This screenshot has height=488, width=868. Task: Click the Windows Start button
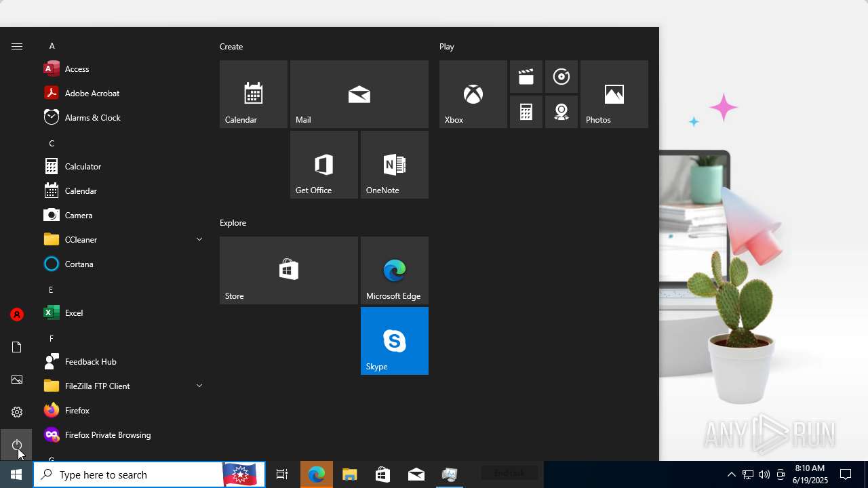[x=16, y=474]
